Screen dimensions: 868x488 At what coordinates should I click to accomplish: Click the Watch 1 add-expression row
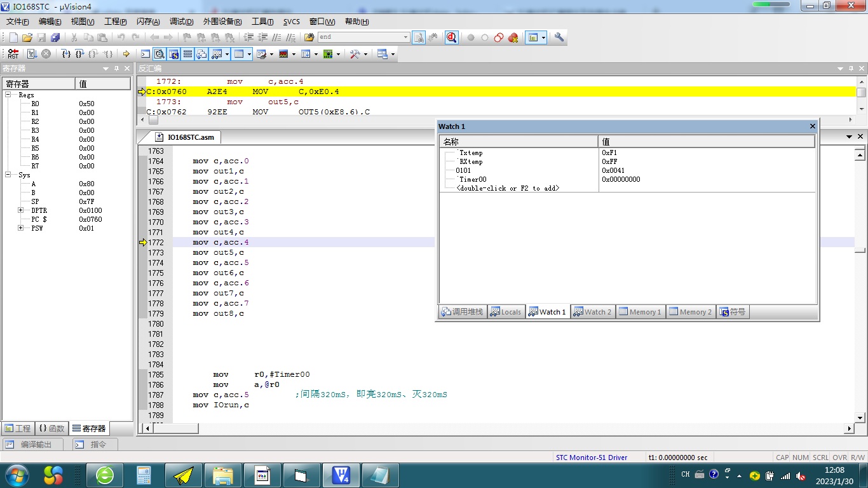[508, 188]
